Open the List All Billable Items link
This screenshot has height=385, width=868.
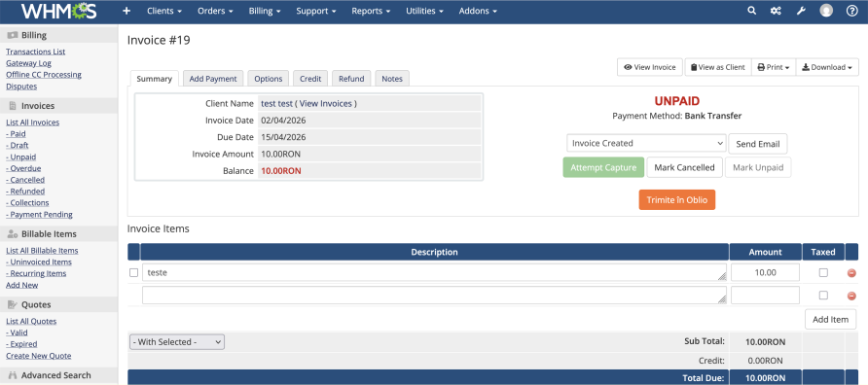(42, 251)
